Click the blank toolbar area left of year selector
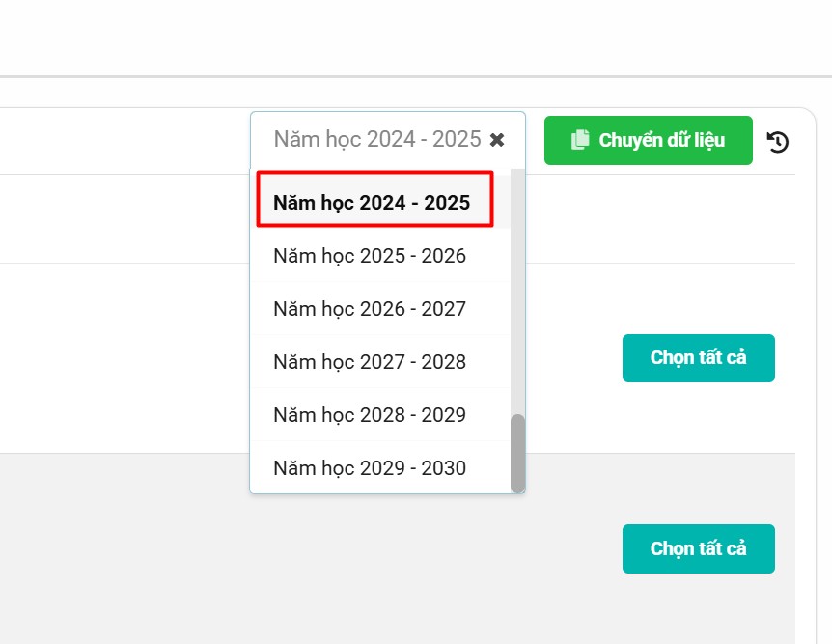The width and height of the screenshot is (832, 644). 125,141
